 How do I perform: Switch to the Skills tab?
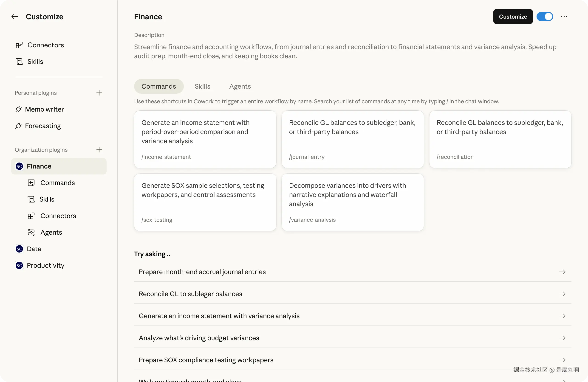(202, 86)
